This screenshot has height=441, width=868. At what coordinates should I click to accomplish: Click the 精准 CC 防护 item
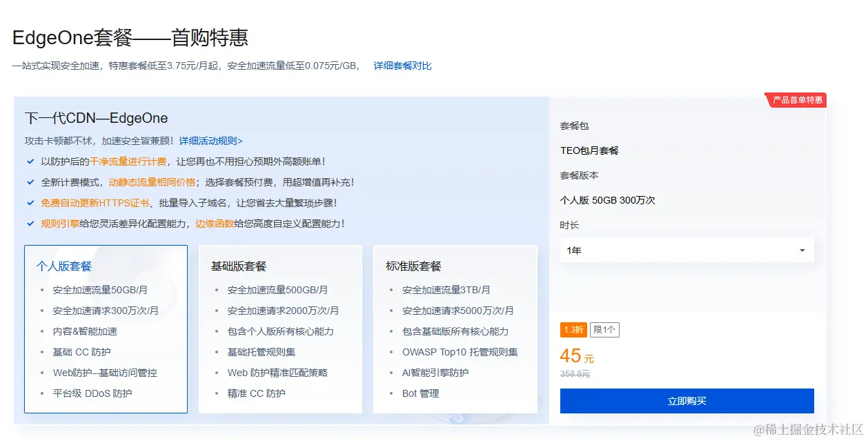pos(256,393)
